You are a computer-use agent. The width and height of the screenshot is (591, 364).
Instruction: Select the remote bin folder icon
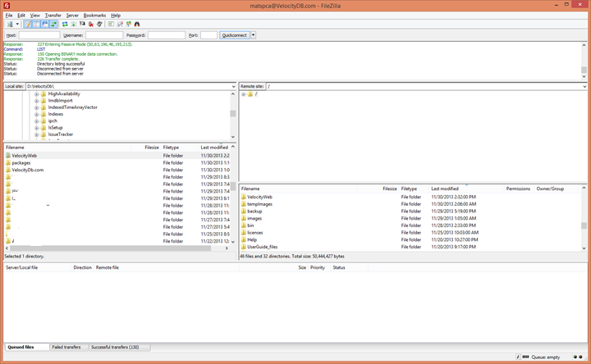244,225
